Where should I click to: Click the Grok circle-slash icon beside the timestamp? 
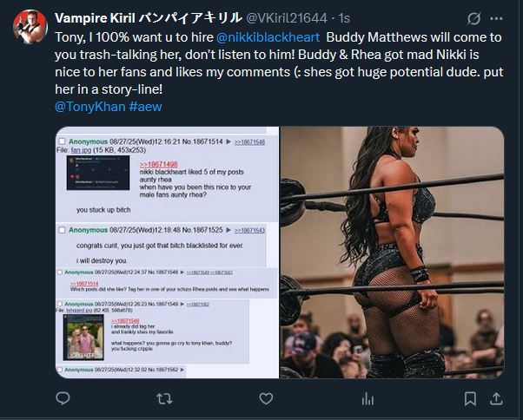473,18
